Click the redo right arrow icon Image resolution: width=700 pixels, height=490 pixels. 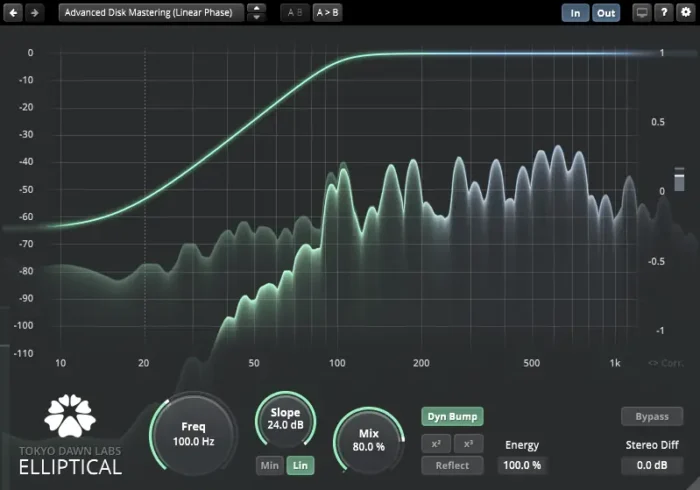click(x=35, y=13)
